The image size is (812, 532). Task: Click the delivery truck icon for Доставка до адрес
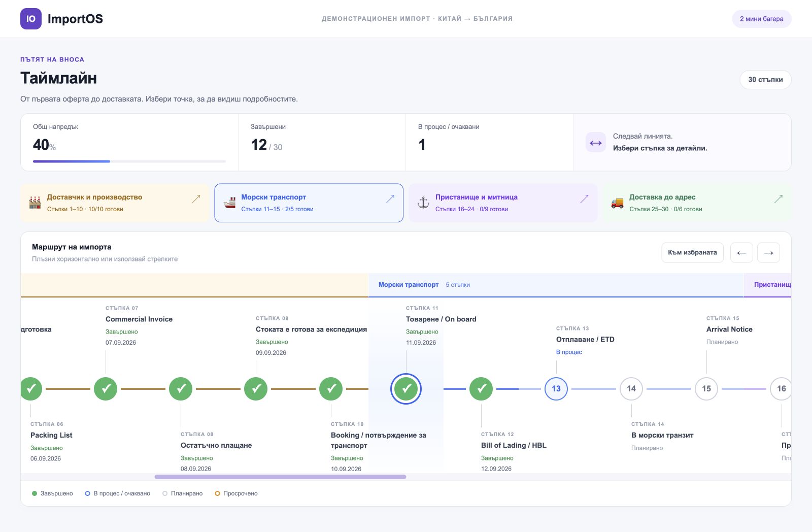(x=617, y=203)
